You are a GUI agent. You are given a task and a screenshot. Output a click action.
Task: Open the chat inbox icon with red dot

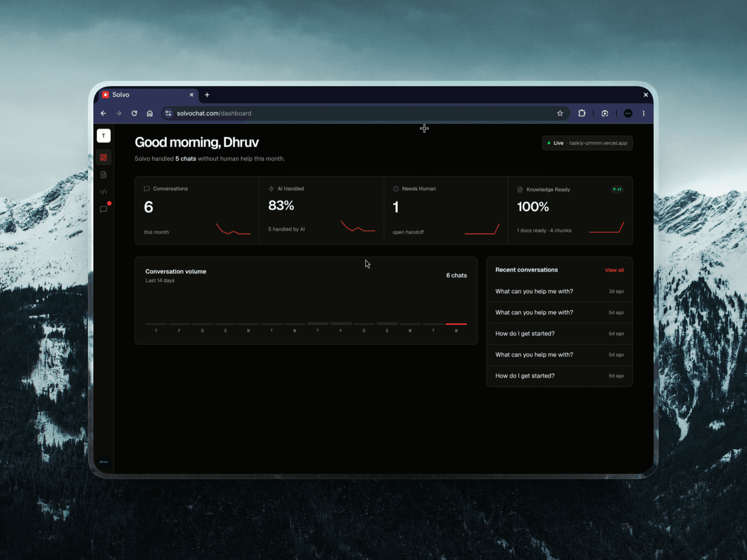pyautogui.click(x=104, y=209)
